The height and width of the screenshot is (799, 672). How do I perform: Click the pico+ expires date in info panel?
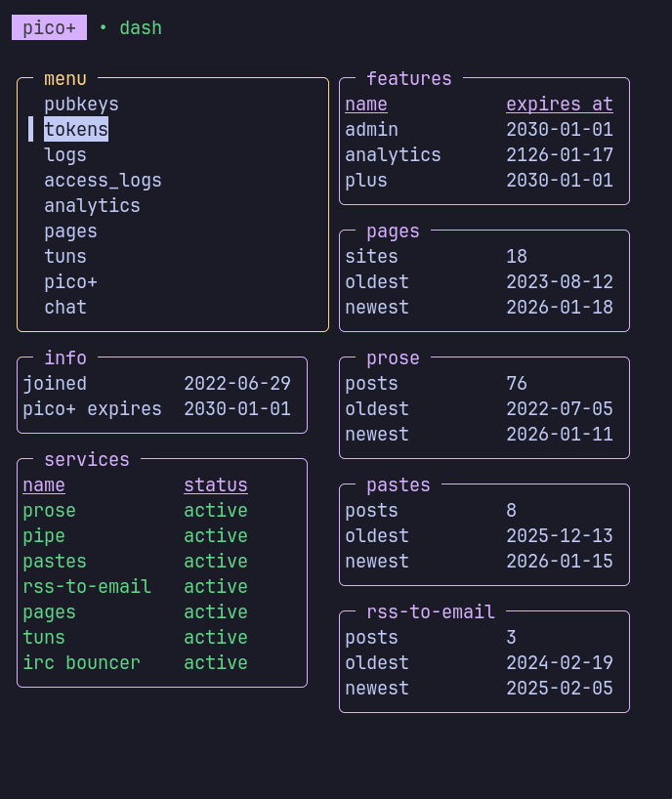[x=237, y=408]
